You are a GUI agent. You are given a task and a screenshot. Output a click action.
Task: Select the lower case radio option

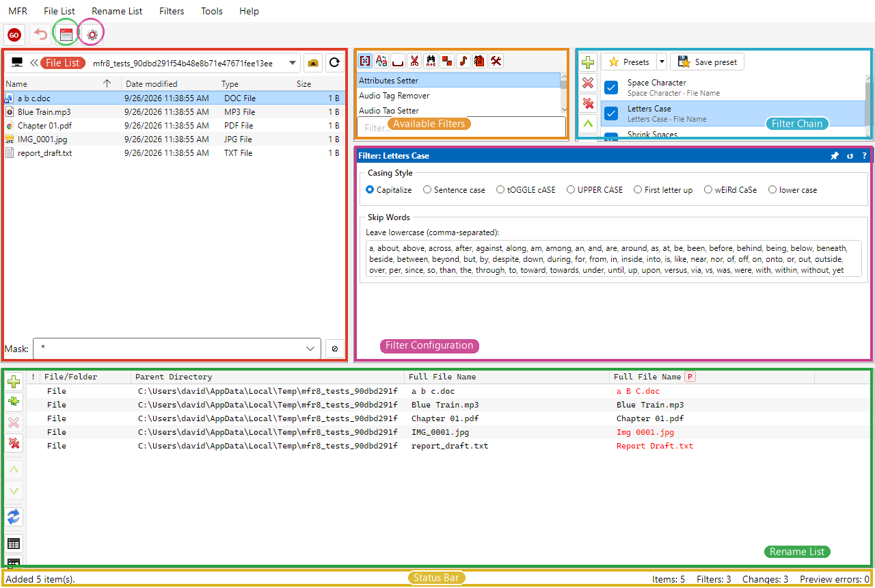click(x=793, y=190)
